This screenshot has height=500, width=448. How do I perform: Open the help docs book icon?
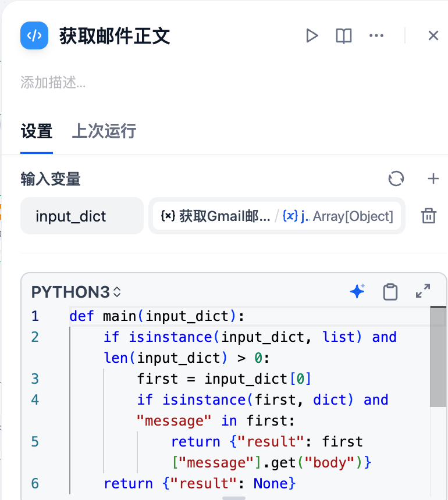coord(344,35)
